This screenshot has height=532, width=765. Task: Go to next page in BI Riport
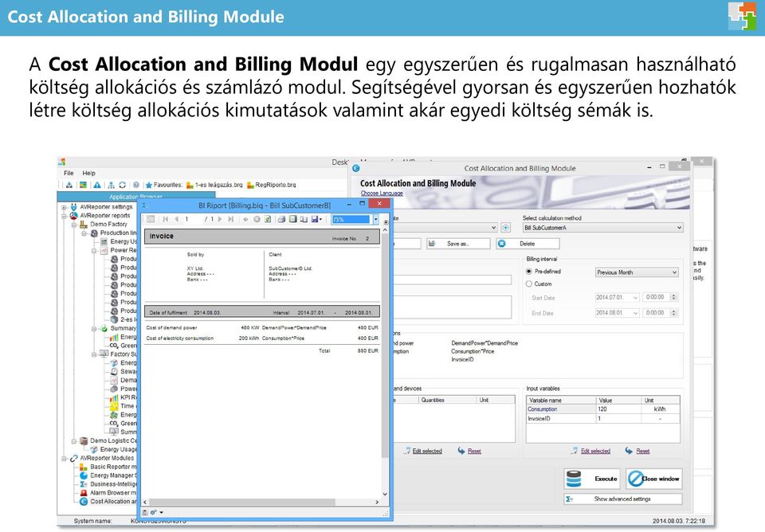click(220, 220)
